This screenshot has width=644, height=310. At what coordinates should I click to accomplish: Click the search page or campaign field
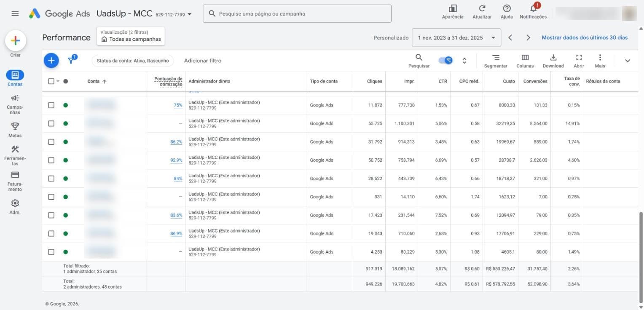point(297,13)
